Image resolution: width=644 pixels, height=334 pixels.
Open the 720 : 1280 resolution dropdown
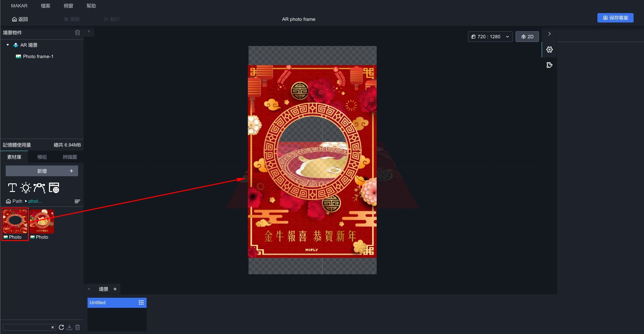pos(490,37)
